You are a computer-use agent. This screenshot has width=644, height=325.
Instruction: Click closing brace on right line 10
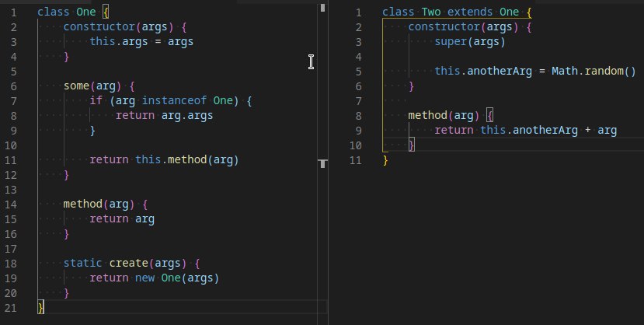(x=412, y=145)
